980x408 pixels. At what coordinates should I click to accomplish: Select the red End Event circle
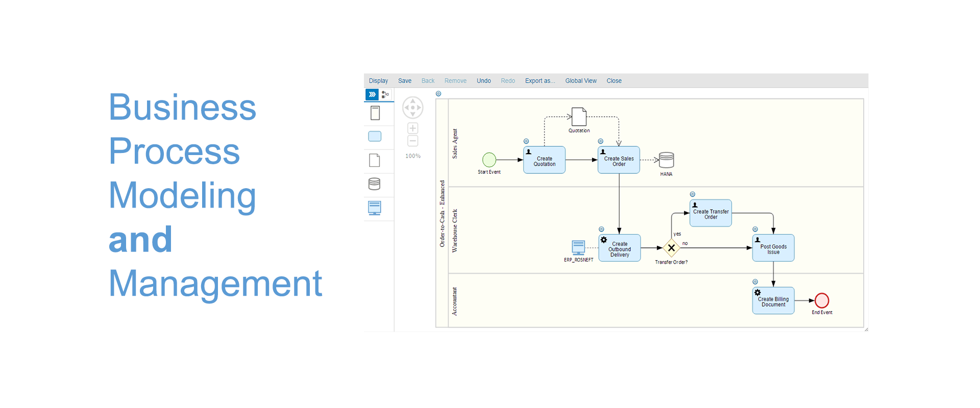pos(822,300)
